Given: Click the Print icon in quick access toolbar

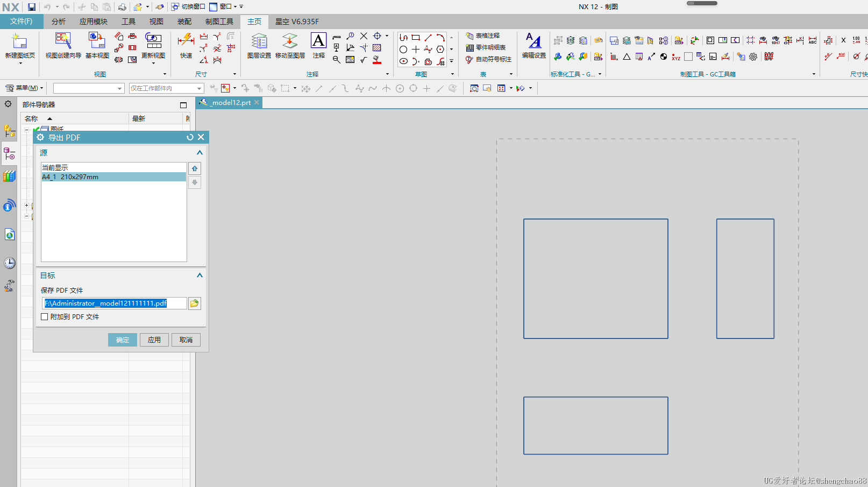Looking at the screenshot, I should [x=122, y=7].
